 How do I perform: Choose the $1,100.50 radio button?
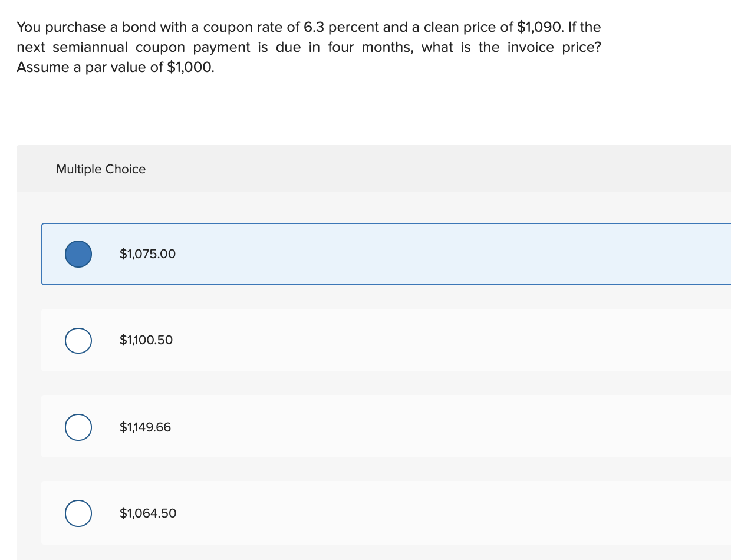pyautogui.click(x=78, y=340)
